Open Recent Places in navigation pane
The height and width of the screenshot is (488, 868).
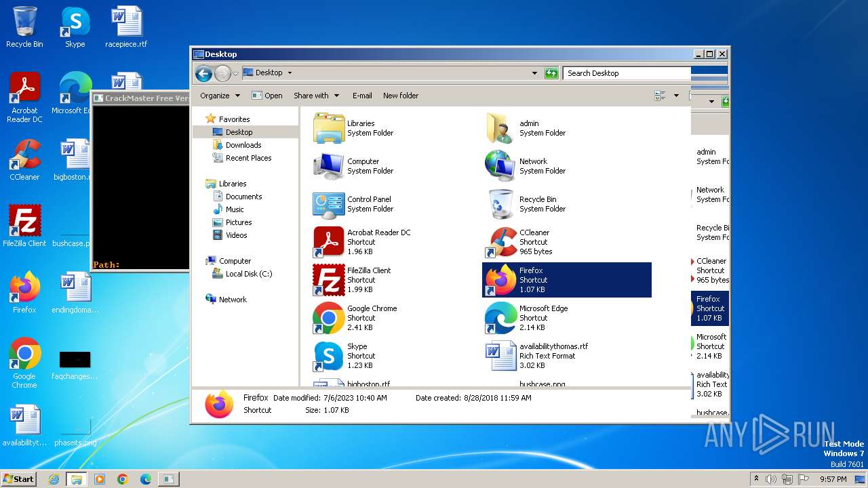[242, 158]
